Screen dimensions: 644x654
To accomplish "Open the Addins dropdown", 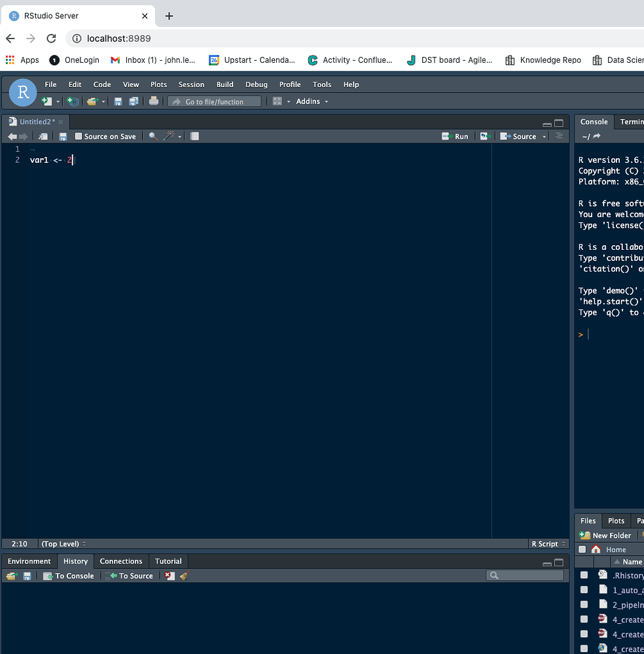I will [x=312, y=101].
